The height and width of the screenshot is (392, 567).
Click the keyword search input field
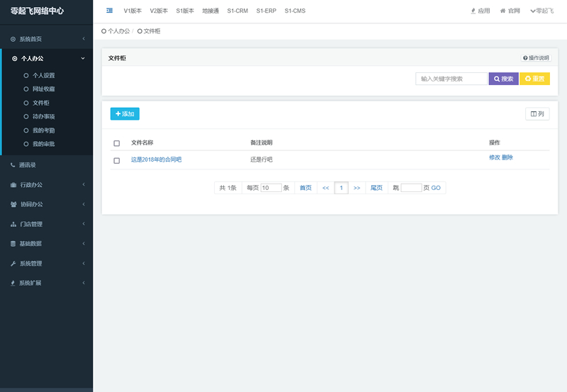point(451,79)
